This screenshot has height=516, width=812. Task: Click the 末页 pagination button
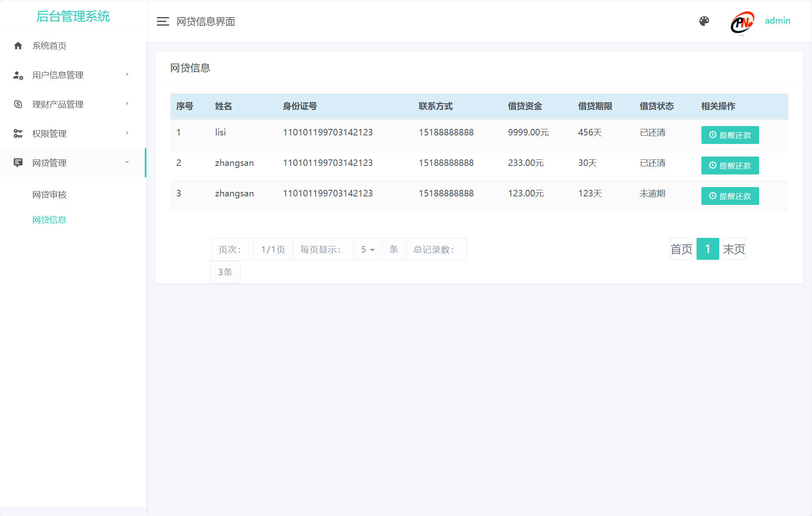(x=734, y=248)
